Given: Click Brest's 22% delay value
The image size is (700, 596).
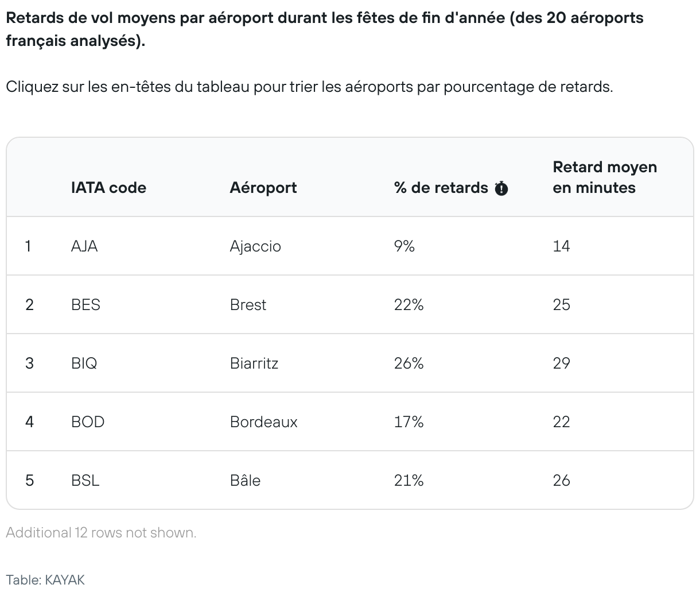Looking at the screenshot, I should 409,305.
